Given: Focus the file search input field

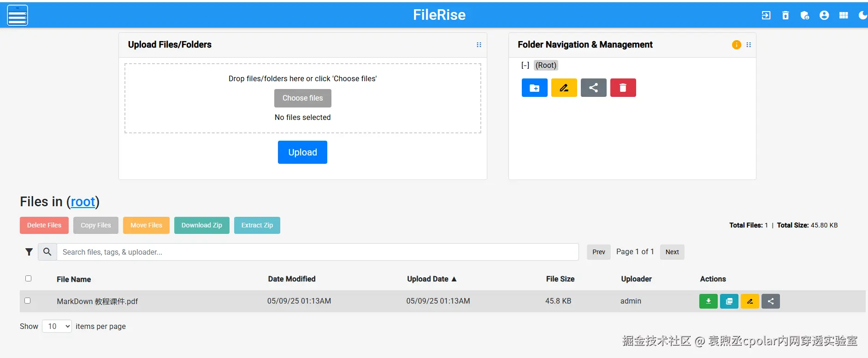Looking at the screenshot, I should pyautogui.click(x=318, y=252).
